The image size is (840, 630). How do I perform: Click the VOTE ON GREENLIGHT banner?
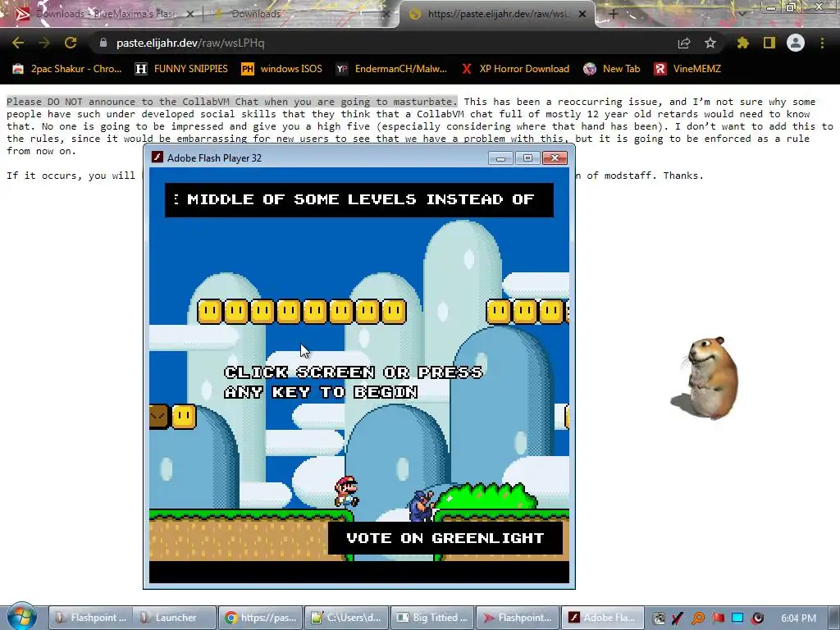pyautogui.click(x=445, y=538)
